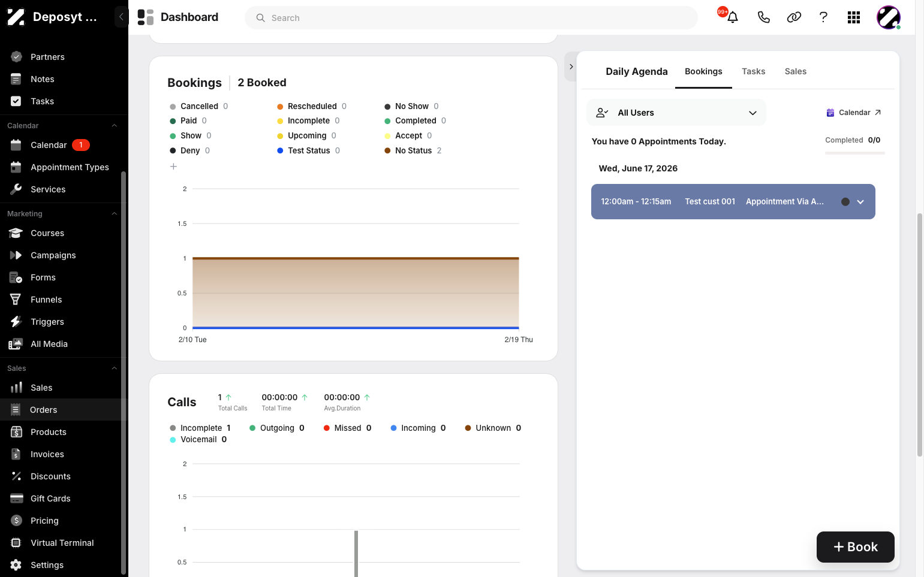
Task: Click the Services wrench icon
Action: [x=16, y=189]
